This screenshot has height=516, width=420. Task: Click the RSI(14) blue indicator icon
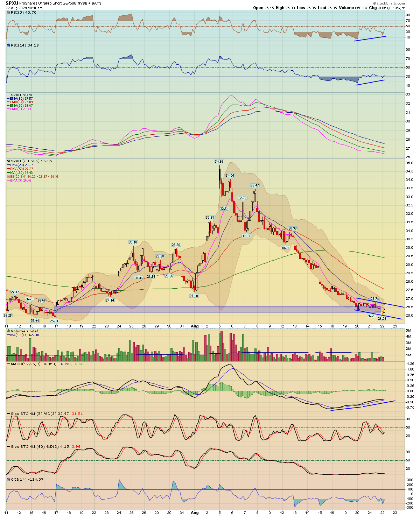point(8,45)
